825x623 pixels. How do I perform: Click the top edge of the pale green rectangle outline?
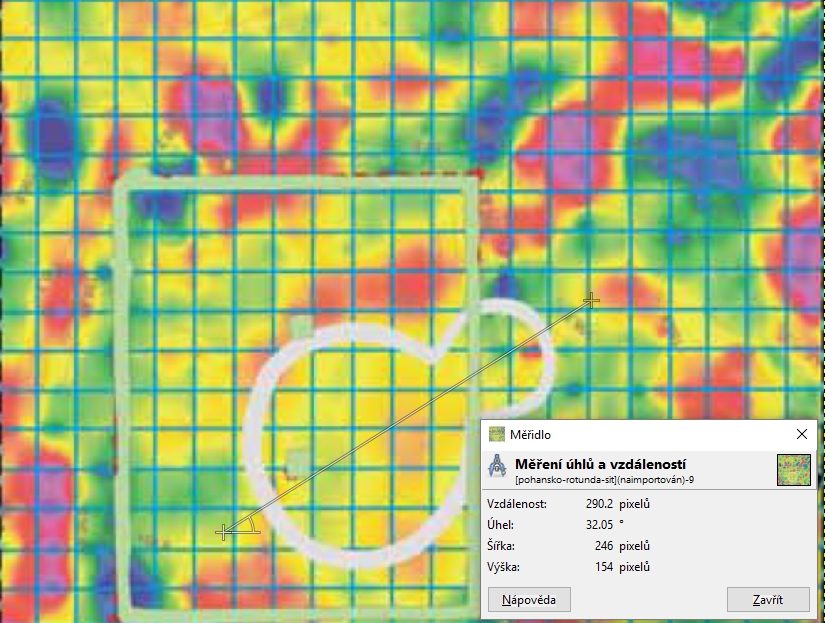coord(290,181)
